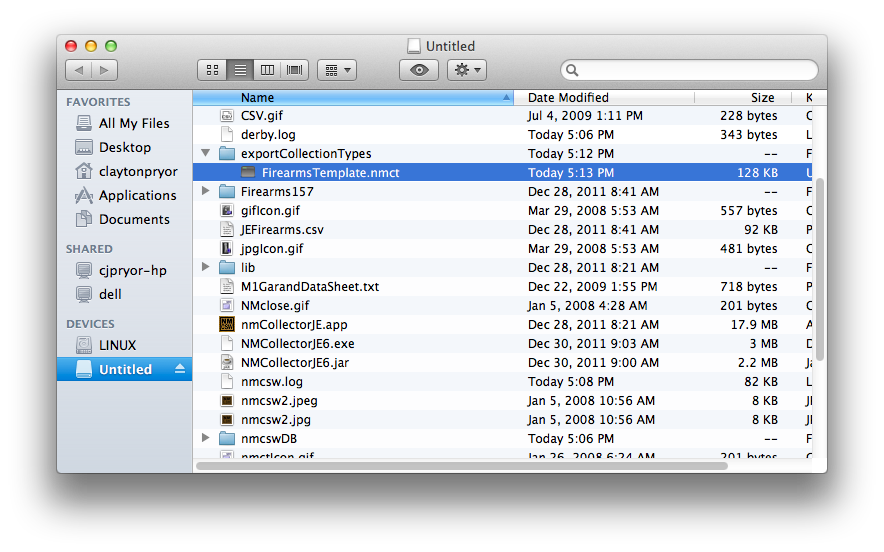Toggle list view mode button

[x=240, y=70]
